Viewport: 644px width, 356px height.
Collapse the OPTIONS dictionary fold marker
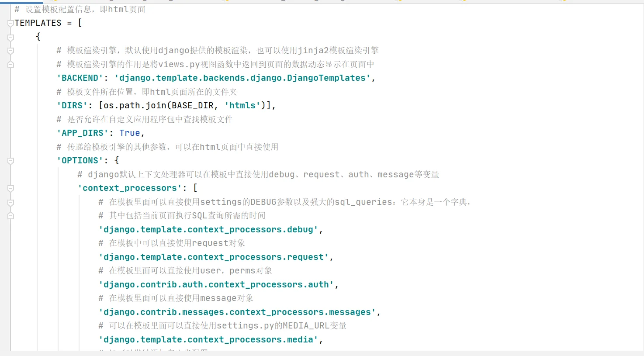[10, 161]
